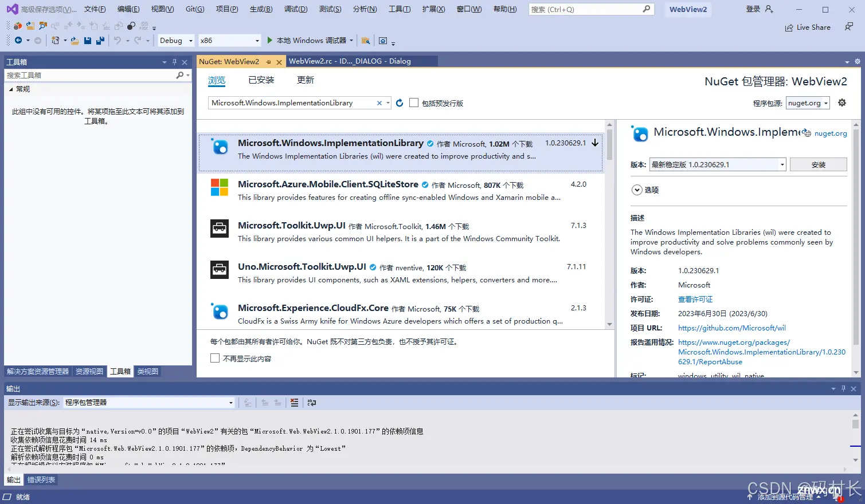Click the search icon in the top search box
865x504 pixels.
(647, 9)
